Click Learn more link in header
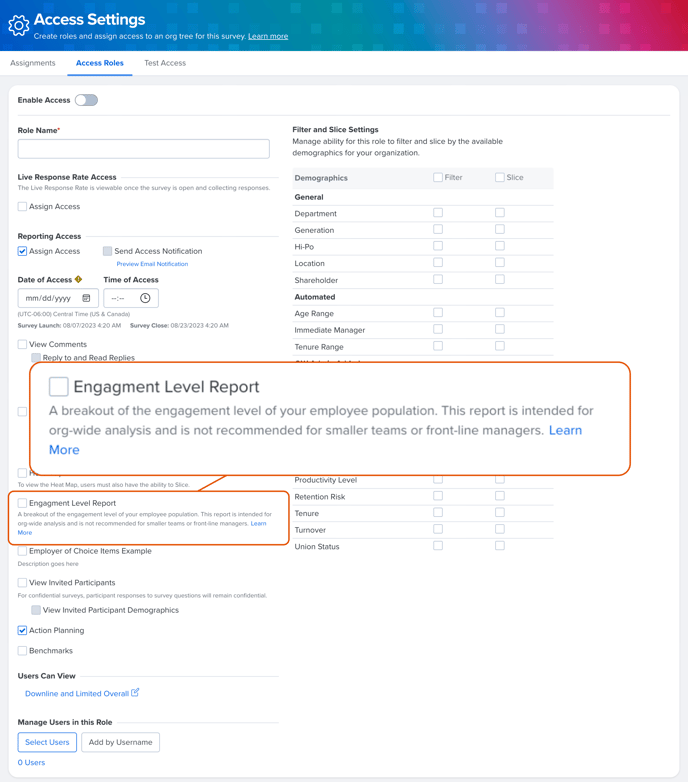Image resolution: width=688 pixels, height=782 pixels. (268, 36)
